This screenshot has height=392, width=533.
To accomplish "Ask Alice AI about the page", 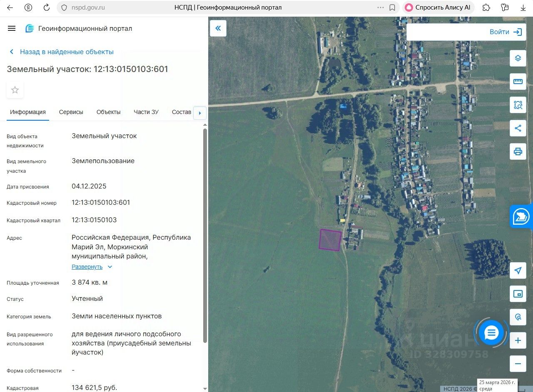I will click(438, 7).
